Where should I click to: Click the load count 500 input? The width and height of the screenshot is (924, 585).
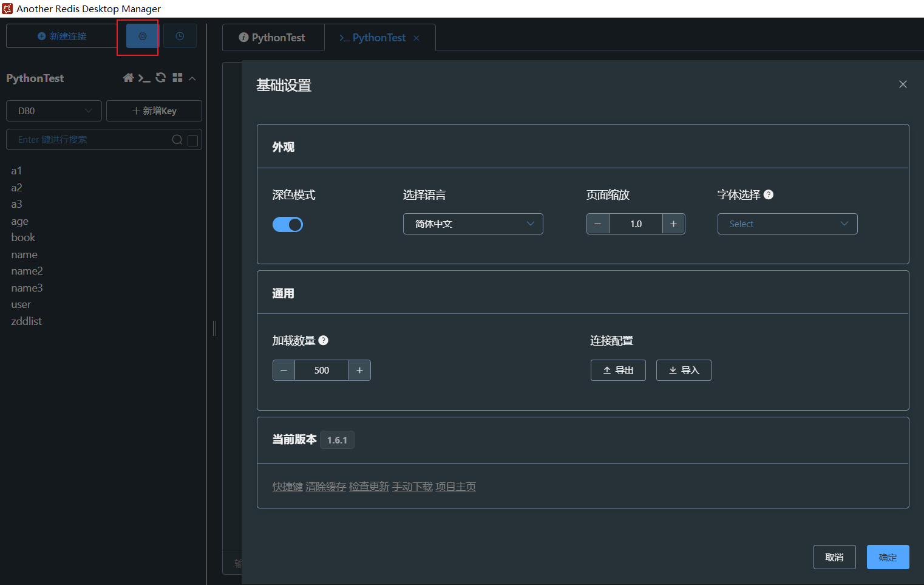322,371
